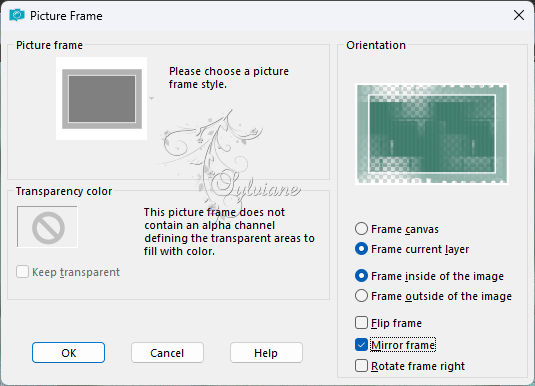
Task: Choose Frame outside of the image
Action: 361,296
